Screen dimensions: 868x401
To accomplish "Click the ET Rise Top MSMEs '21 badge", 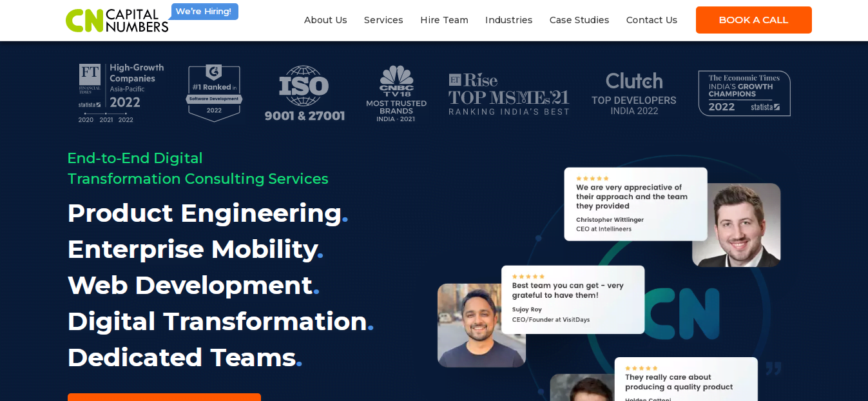I will click(x=509, y=94).
